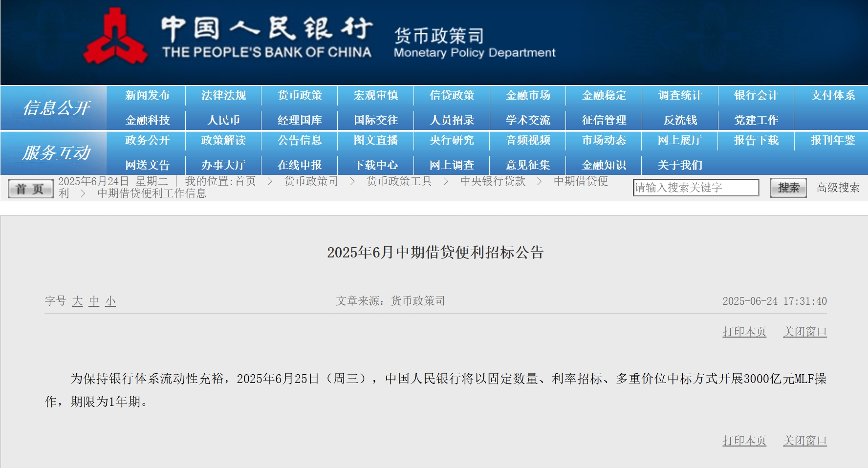Click the 货币政策司 Monetary Policy Department heading

[x=475, y=43]
